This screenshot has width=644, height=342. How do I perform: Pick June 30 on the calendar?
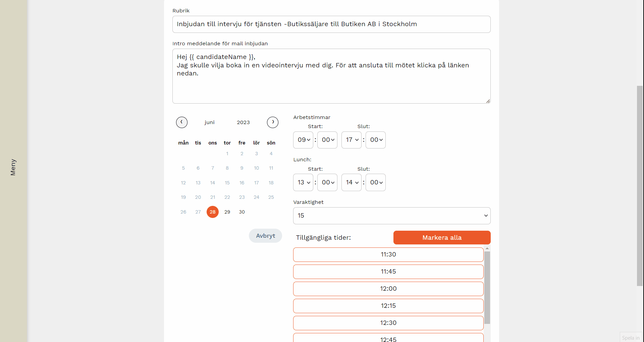[242, 212]
